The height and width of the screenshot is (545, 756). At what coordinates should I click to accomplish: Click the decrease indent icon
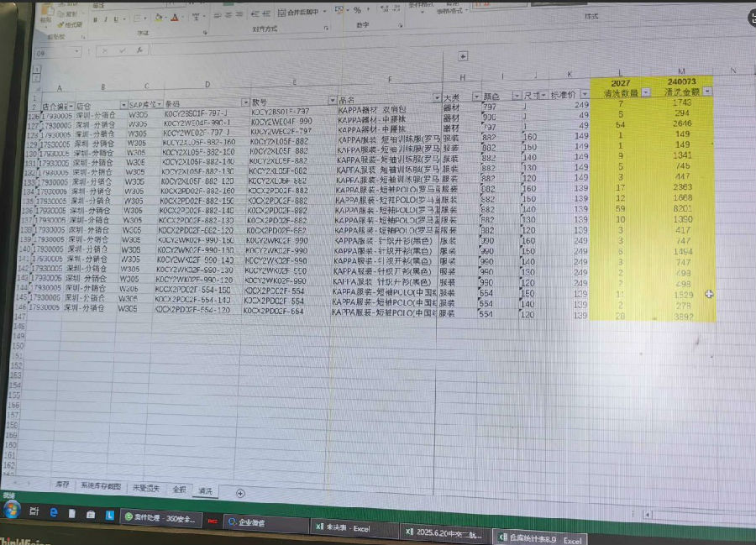tap(255, 14)
